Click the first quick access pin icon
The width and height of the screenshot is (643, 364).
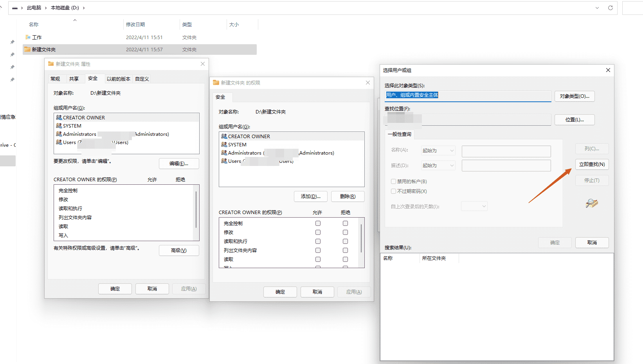coord(12,42)
